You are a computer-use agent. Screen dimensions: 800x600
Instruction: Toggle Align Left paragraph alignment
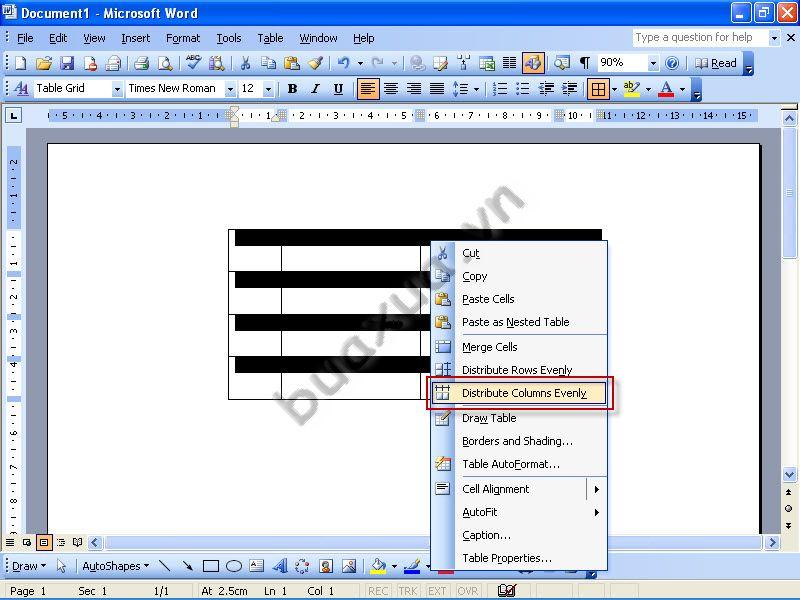coord(367,89)
